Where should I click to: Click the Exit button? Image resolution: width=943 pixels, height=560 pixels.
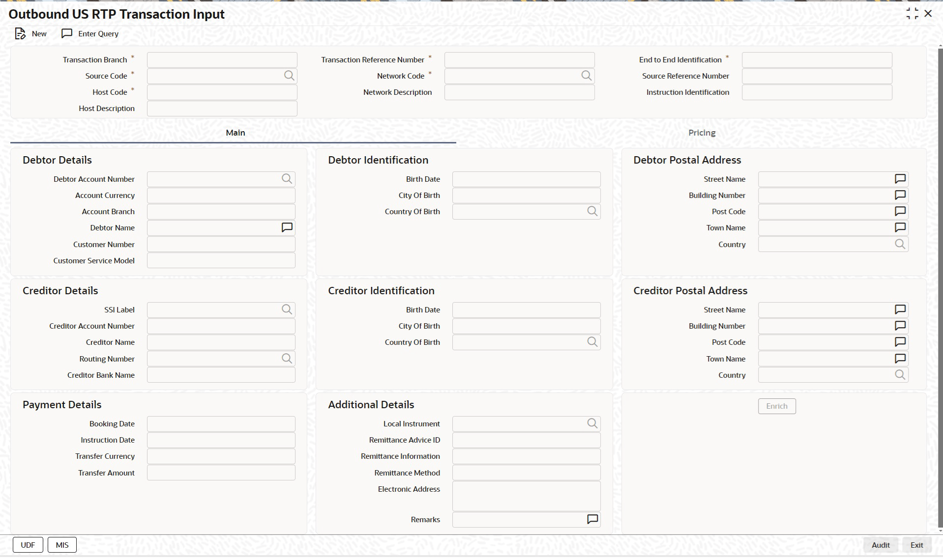click(916, 545)
